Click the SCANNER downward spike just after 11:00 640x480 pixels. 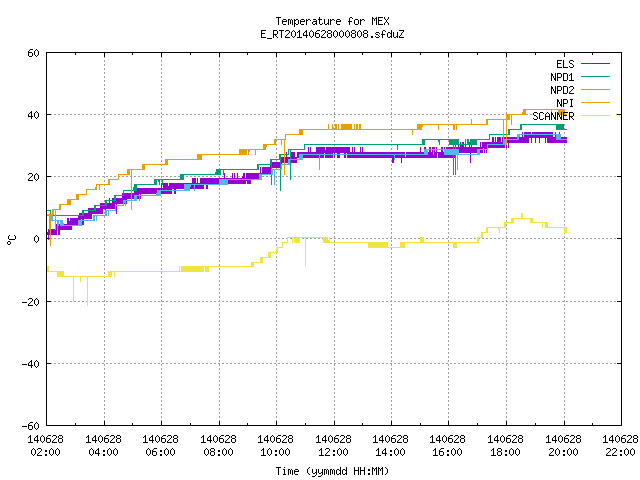(305, 253)
